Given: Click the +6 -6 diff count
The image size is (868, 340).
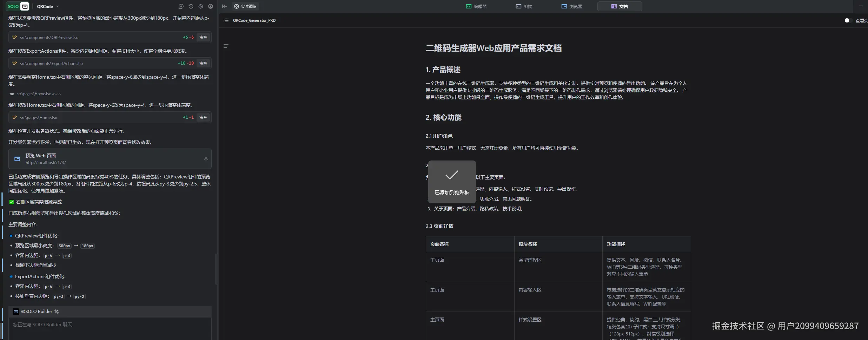Looking at the screenshot, I should pyautogui.click(x=188, y=37).
